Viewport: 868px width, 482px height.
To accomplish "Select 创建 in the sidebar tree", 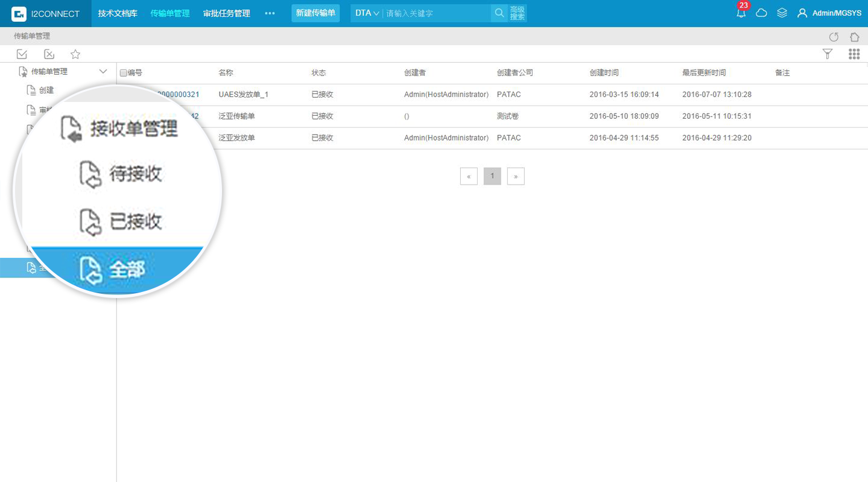I will pos(46,90).
